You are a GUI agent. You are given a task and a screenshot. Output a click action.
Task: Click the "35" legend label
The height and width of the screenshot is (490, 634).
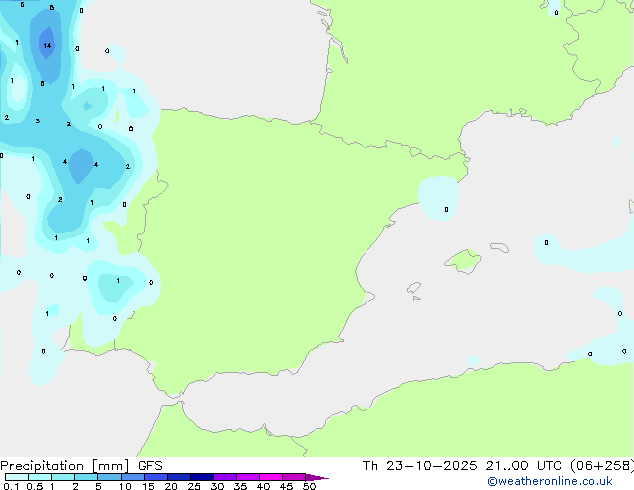(x=240, y=486)
